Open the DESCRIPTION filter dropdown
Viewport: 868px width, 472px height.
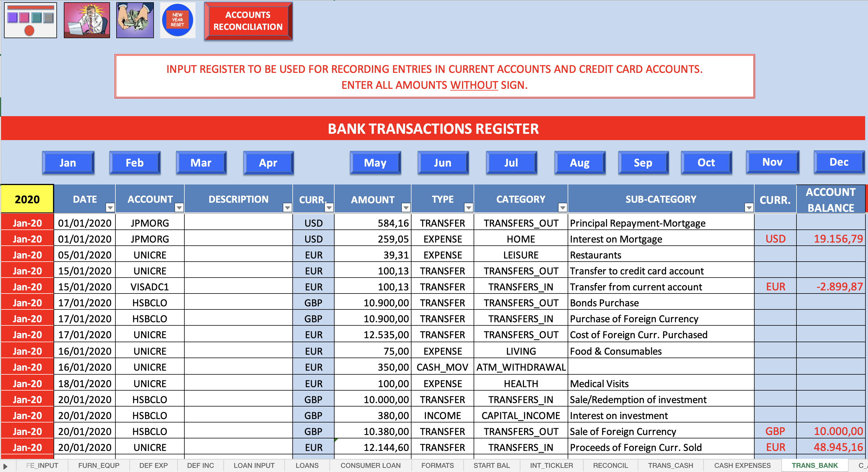(288, 207)
